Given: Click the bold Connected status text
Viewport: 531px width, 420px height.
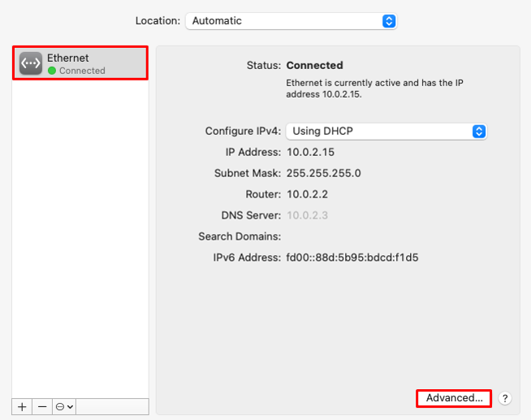Looking at the screenshot, I should click(x=314, y=65).
